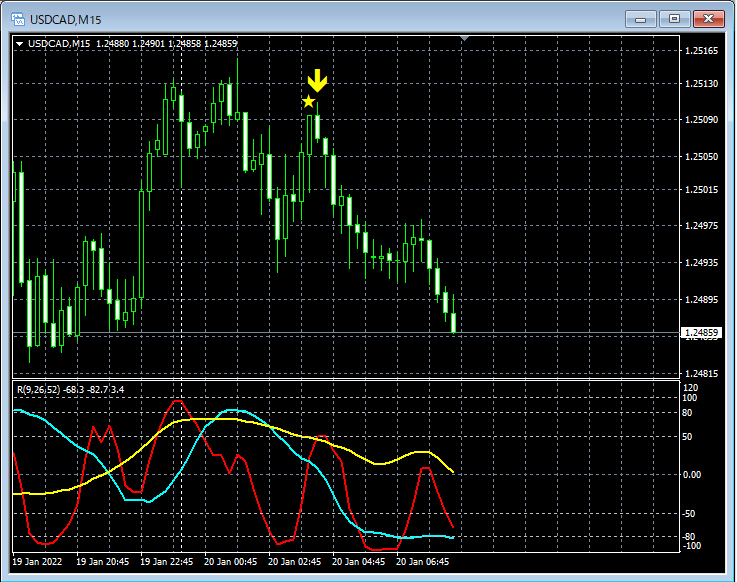Open the dropdown triangle beside USDCAD,M15 label
Image resolution: width=737 pixels, height=582 pixels.
pos(20,44)
